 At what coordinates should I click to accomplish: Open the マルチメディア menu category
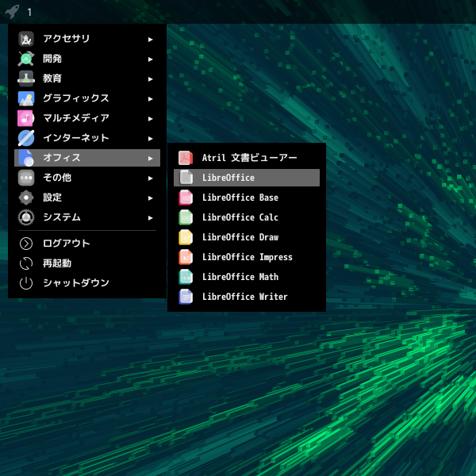click(75, 118)
